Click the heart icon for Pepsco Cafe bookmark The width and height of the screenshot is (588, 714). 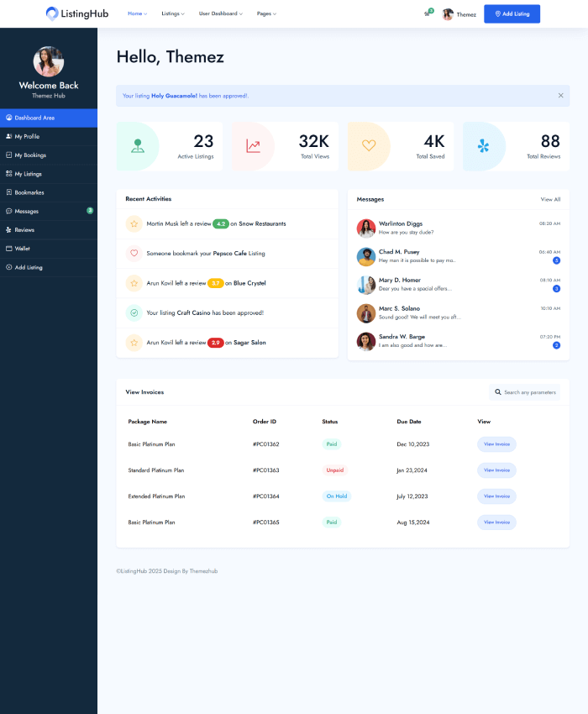[134, 253]
